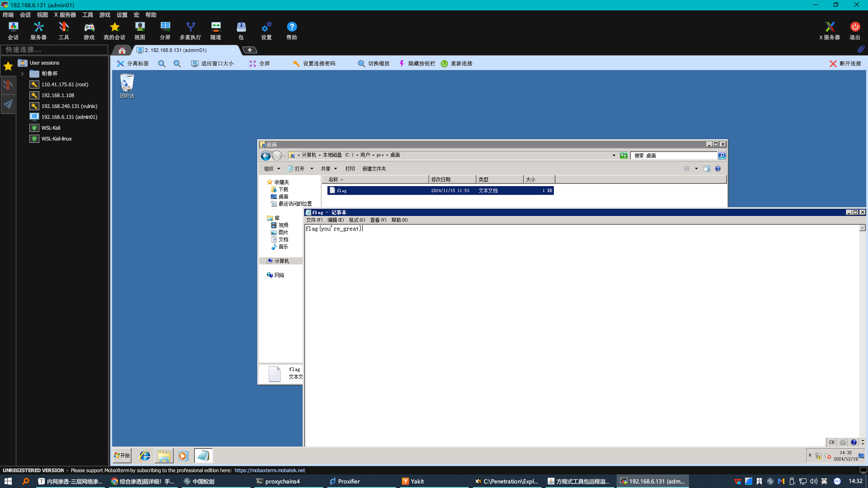Open the mobaxterm.mobatek.net link

click(x=269, y=470)
